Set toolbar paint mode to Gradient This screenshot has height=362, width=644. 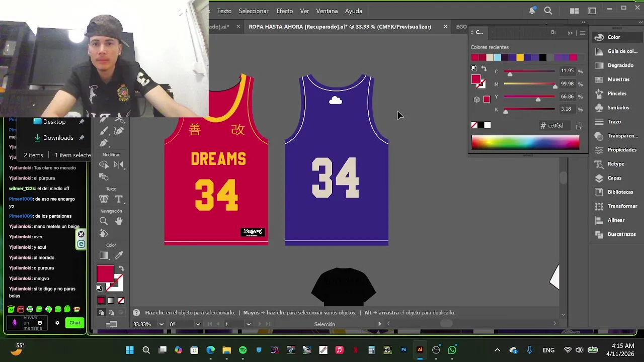111,301
